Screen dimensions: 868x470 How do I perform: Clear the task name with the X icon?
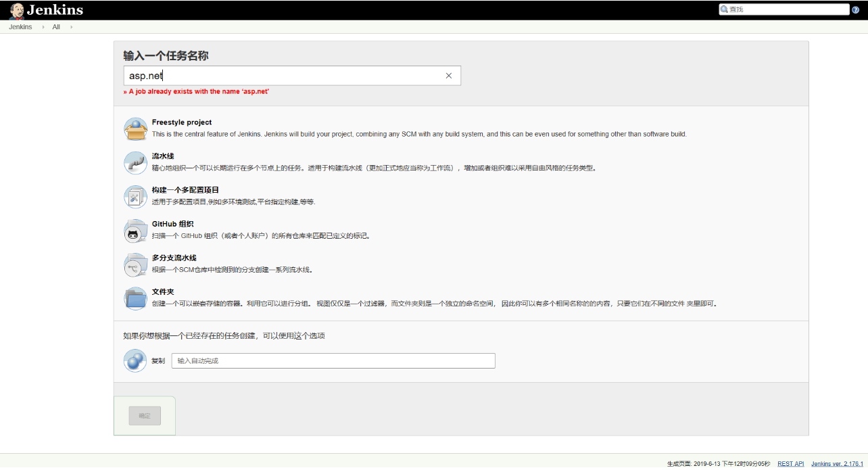(x=448, y=76)
